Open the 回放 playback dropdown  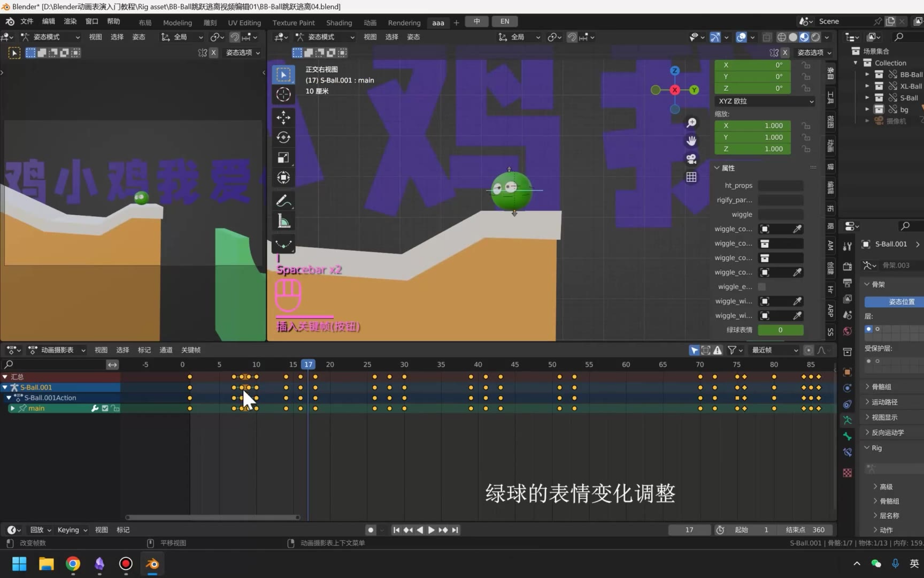click(41, 530)
